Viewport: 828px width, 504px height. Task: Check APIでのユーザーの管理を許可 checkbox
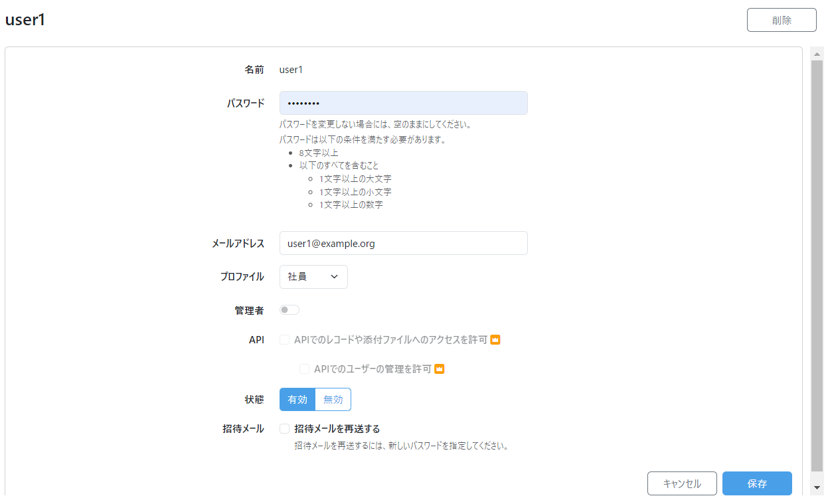[304, 369]
